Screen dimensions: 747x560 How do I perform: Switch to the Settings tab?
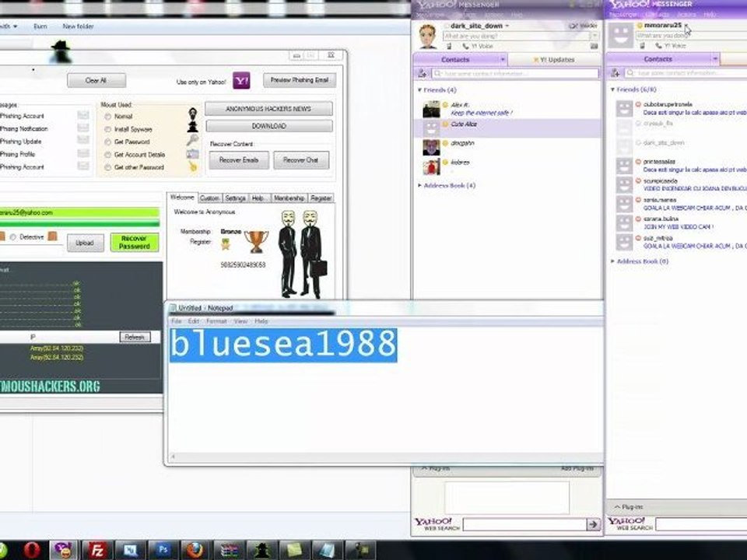235,198
